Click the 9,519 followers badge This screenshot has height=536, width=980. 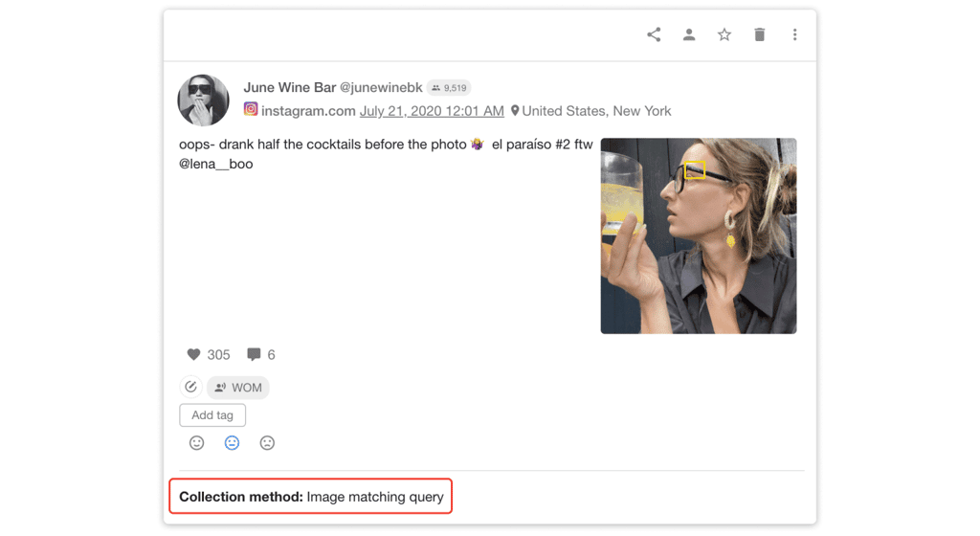(x=450, y=87)
